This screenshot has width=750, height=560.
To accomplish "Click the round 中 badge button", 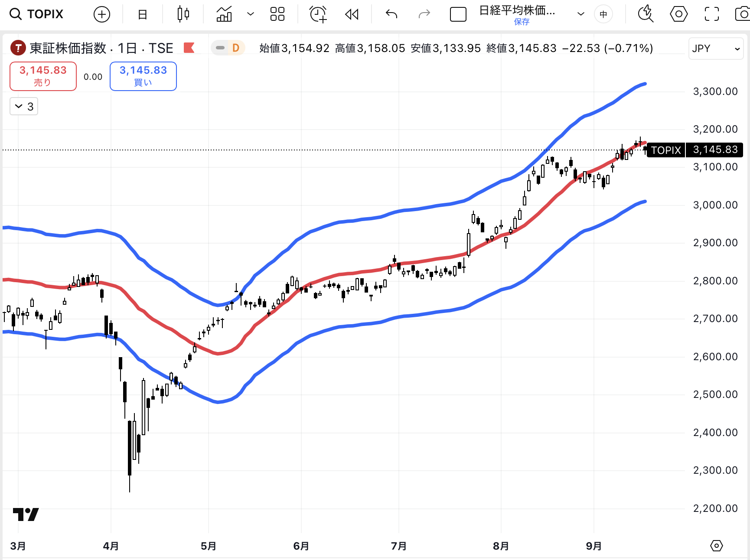I will (603, 14).
